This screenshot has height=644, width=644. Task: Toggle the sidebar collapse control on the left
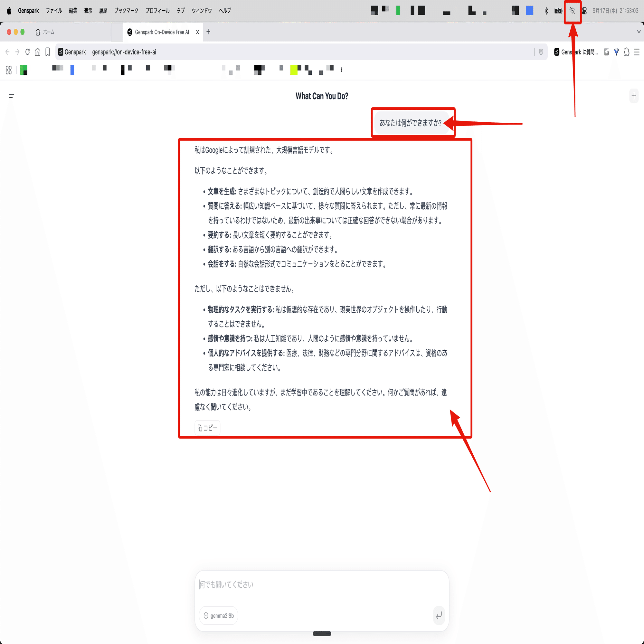pyautogui.click(x=11, y=96)
